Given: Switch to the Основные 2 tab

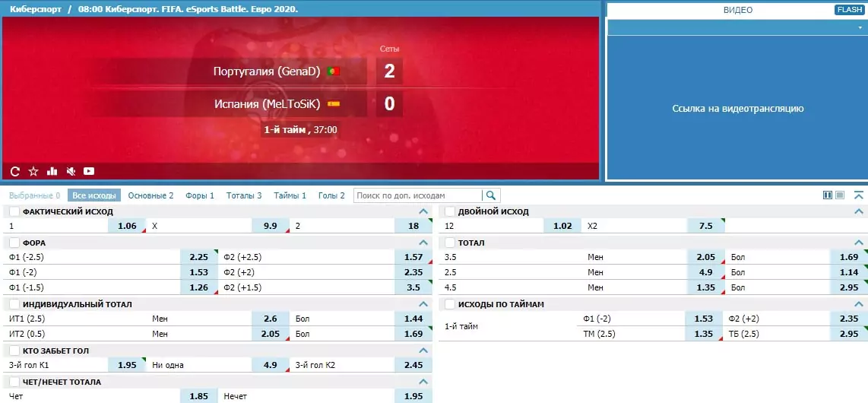Looking at the screenshot, I should click(x=150, y=195).
